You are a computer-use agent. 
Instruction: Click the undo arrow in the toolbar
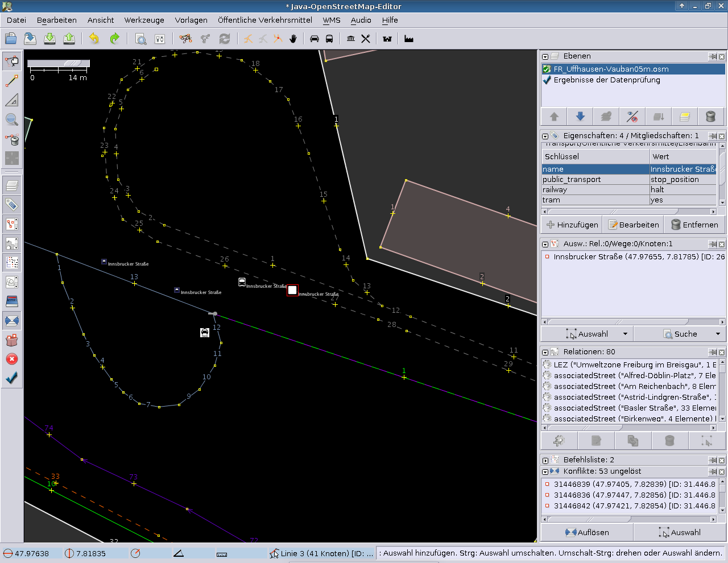[x=94, y=39]
